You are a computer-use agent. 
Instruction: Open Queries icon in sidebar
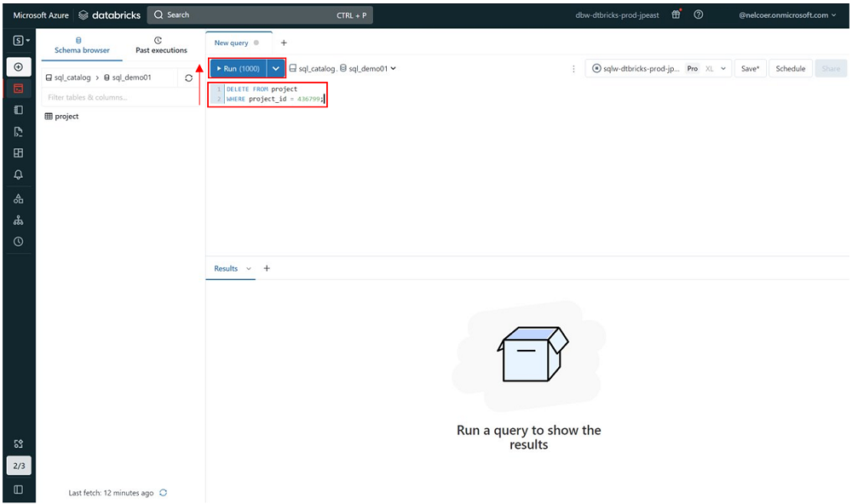coord(19,111)
